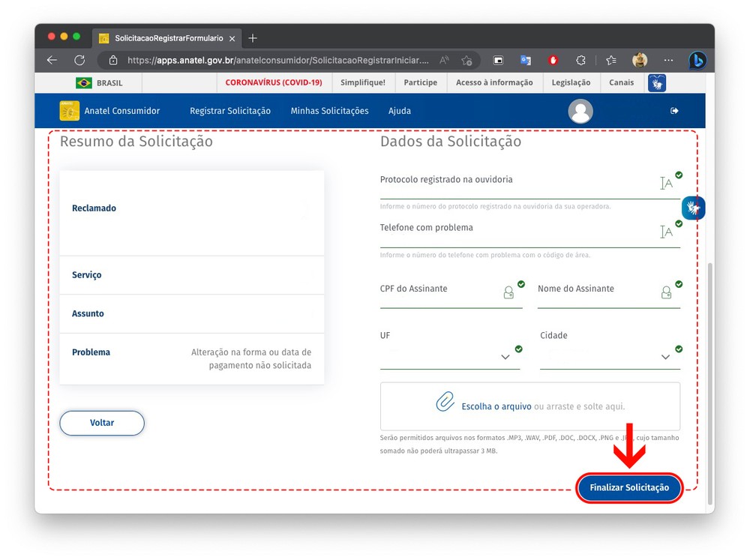
Task: Open VLibras accessibility icon in top bar
Action: (657, 83)
